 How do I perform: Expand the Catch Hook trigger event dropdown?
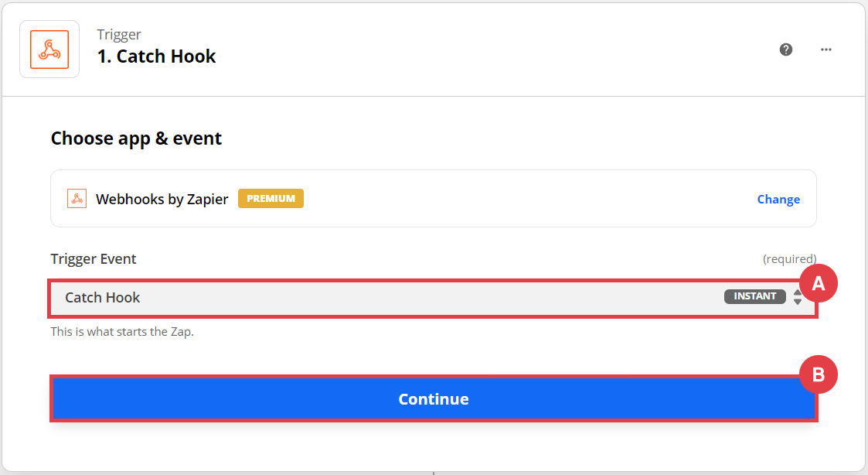point(386,298)
